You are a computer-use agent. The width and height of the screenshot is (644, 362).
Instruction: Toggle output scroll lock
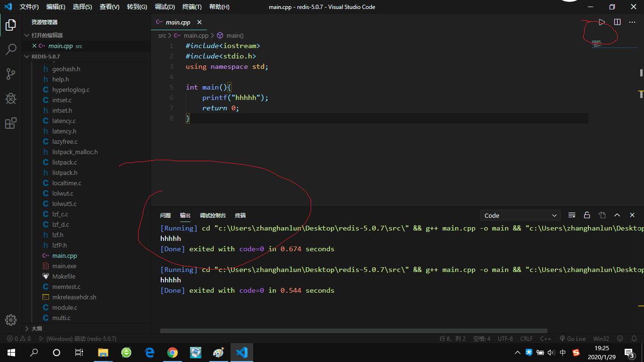587,215
